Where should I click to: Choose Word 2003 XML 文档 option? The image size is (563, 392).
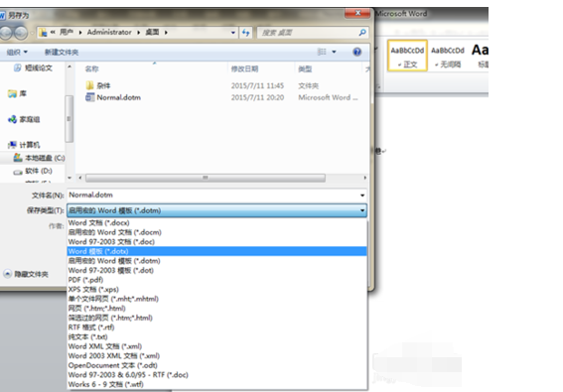click(216, 356)
